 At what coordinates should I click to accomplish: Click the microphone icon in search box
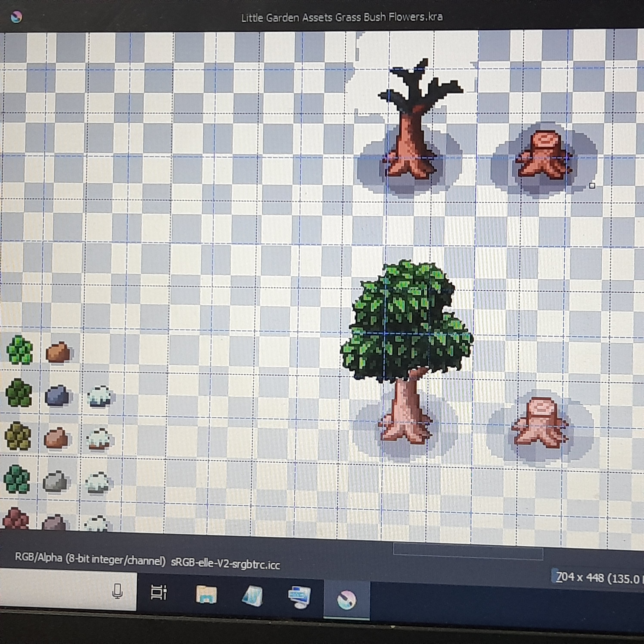point(117,591)
